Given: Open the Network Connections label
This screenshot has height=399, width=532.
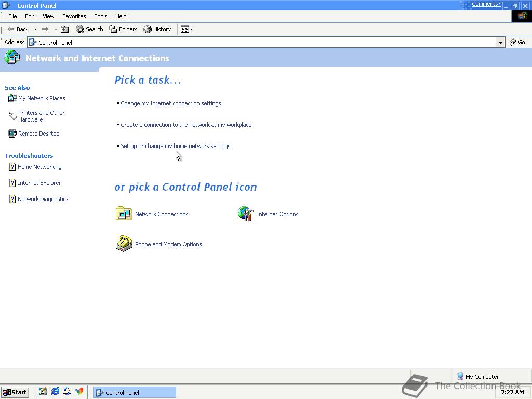Looking at the screenshot, I should (162, 214).
